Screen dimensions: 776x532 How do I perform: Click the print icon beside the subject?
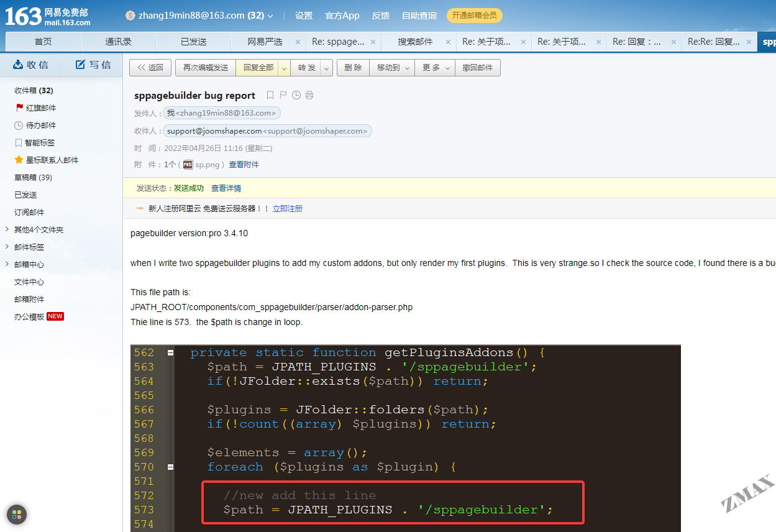(x=309, y=95)
